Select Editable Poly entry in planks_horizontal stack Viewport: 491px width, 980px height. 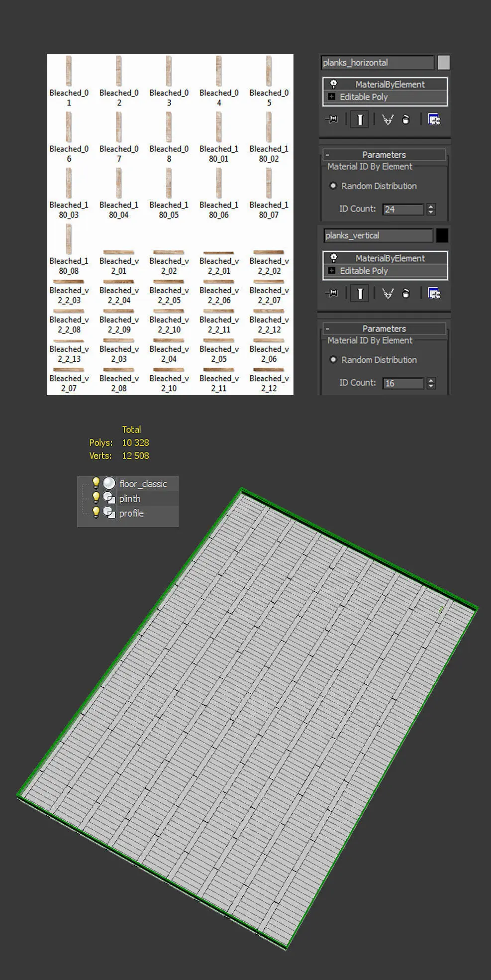(385, 97)
